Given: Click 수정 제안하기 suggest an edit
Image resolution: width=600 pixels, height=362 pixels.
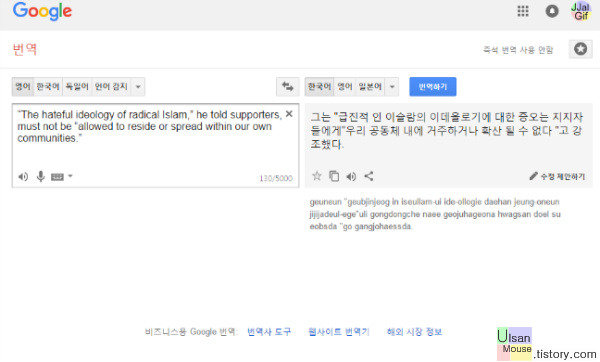Looking at the screenshot, I should (557, 176).
